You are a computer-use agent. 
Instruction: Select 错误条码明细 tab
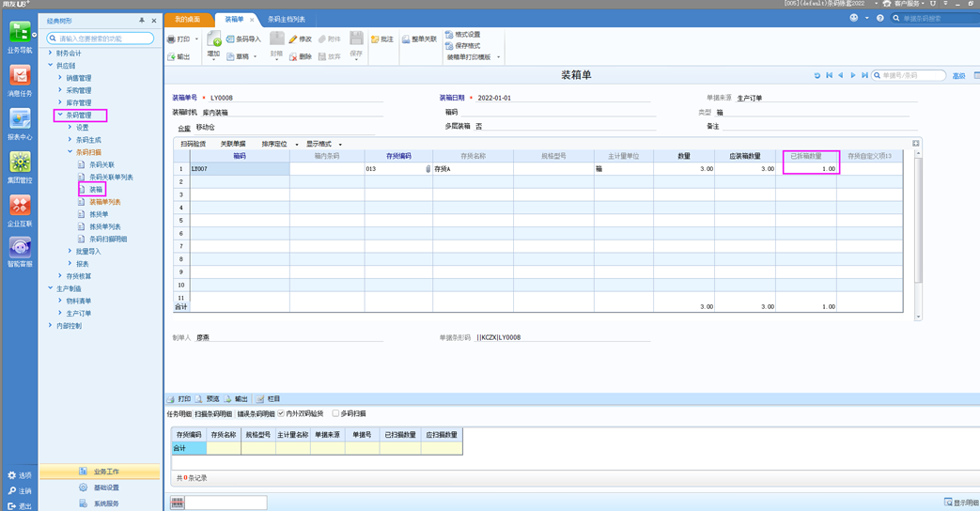[x=256, y=413]
